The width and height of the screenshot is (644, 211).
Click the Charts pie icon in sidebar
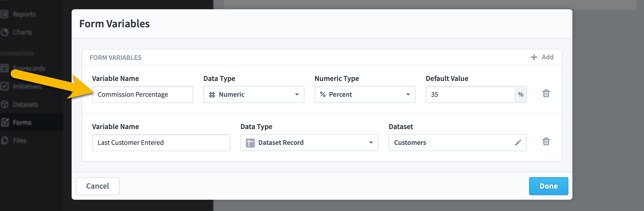point(5,32)
